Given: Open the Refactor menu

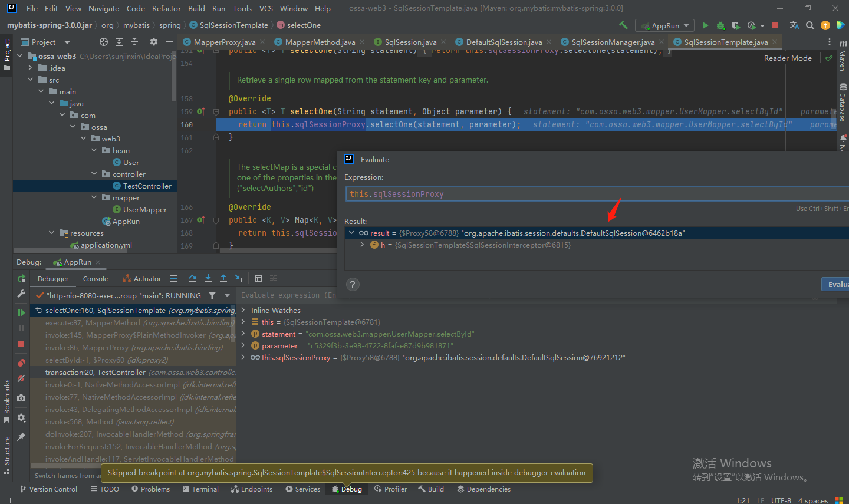Looking at the screenshot, I should click(x=166, y=8).
